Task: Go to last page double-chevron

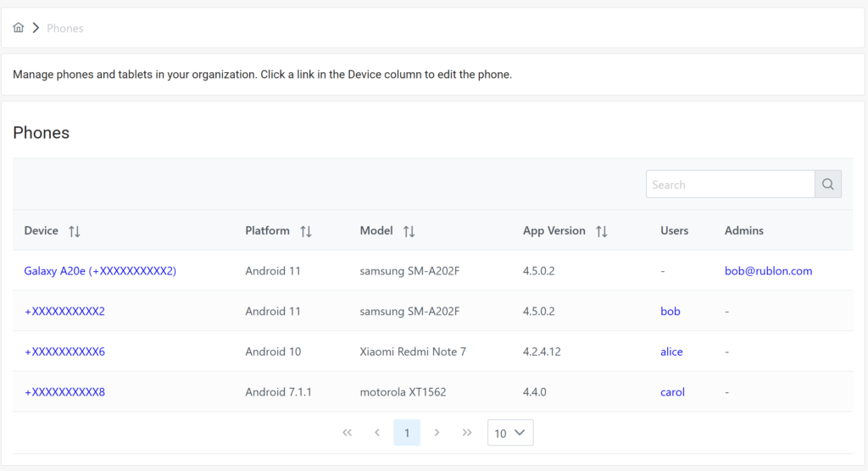Action: [x=467, y=433]
